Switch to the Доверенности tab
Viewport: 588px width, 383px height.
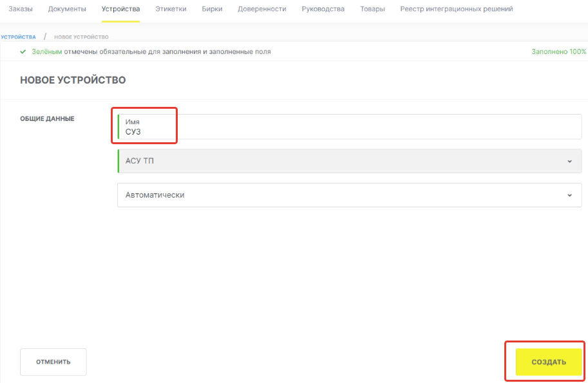pyautogui.click(x=261, y=9)
